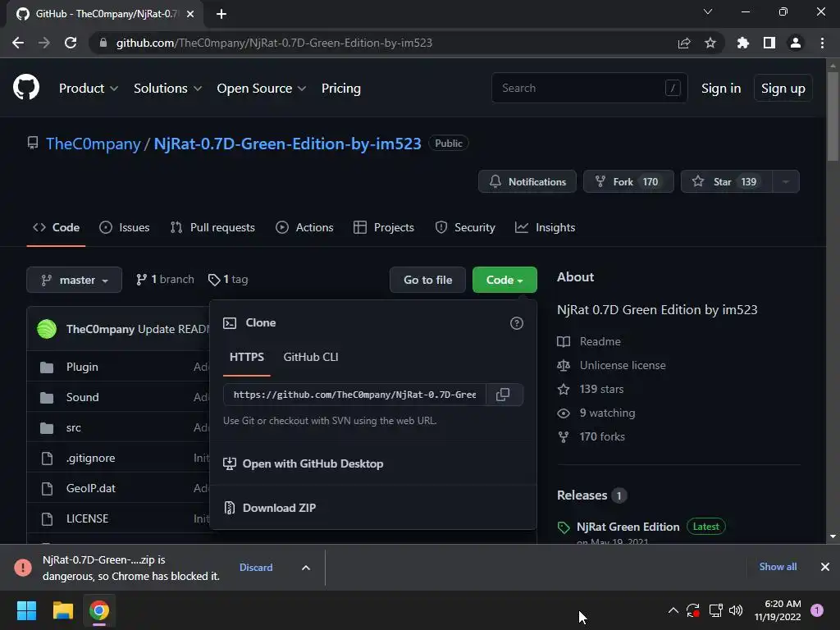The width and height of the screenshot is (840, 630).
Task: Click the red download warning icon
Action: tap(22, 568)
